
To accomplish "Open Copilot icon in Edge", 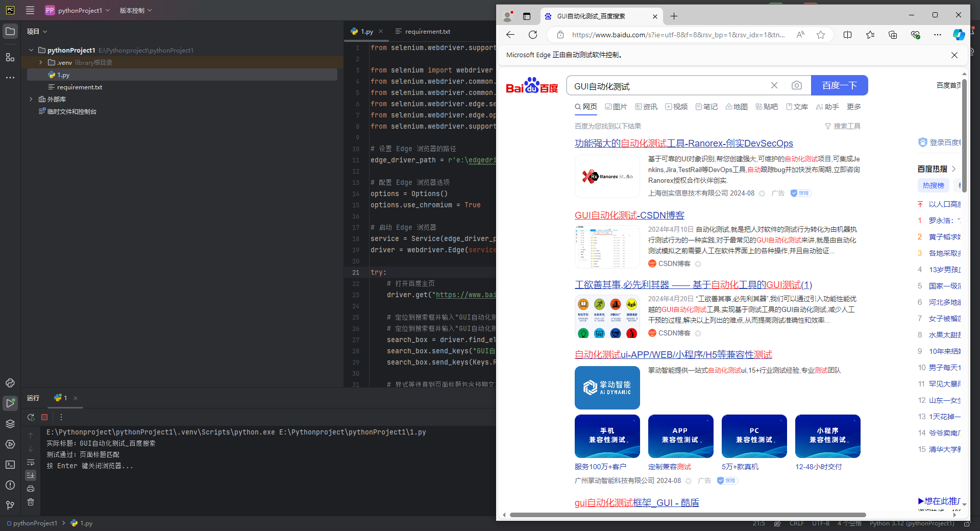I will click(x=959, y=35).
